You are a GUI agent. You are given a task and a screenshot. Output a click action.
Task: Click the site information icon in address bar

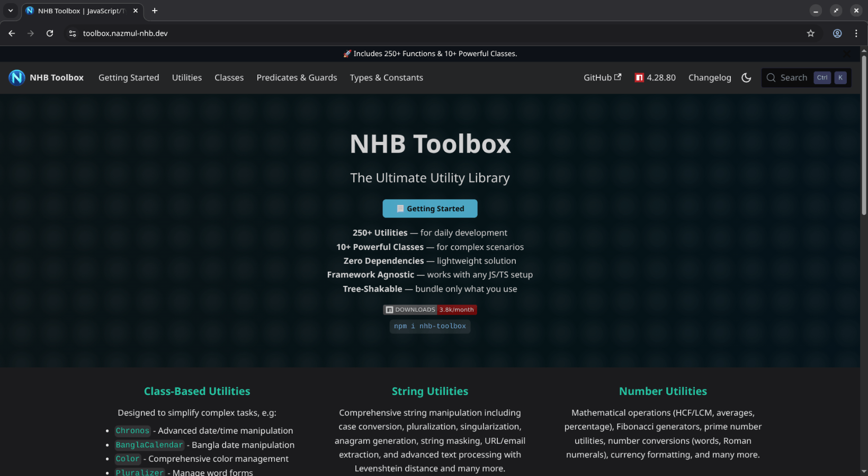click(73, 33)
